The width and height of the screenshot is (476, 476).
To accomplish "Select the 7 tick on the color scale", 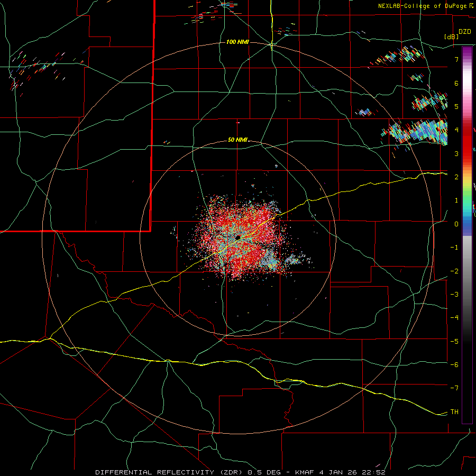I will click(x=456, y=59).
